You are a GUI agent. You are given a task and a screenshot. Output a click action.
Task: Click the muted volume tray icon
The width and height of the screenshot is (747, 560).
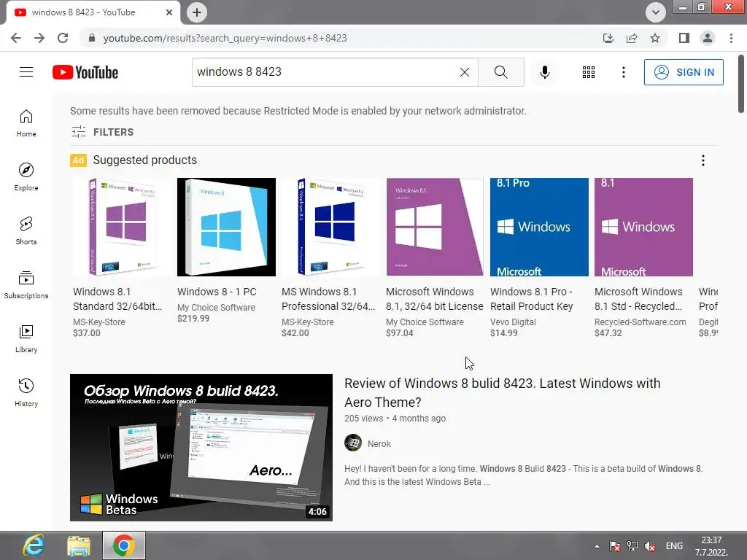pyautogui.click(x=650, y=546)
